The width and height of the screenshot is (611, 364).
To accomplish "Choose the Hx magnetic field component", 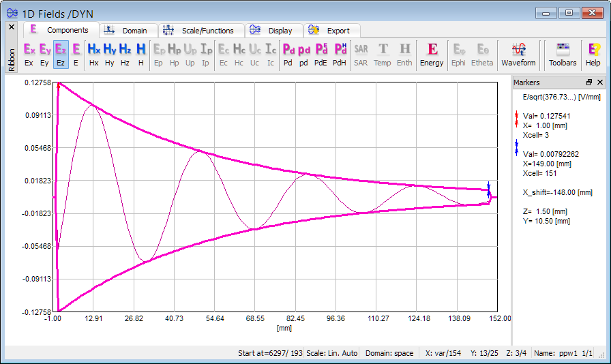I will (93, 55).
